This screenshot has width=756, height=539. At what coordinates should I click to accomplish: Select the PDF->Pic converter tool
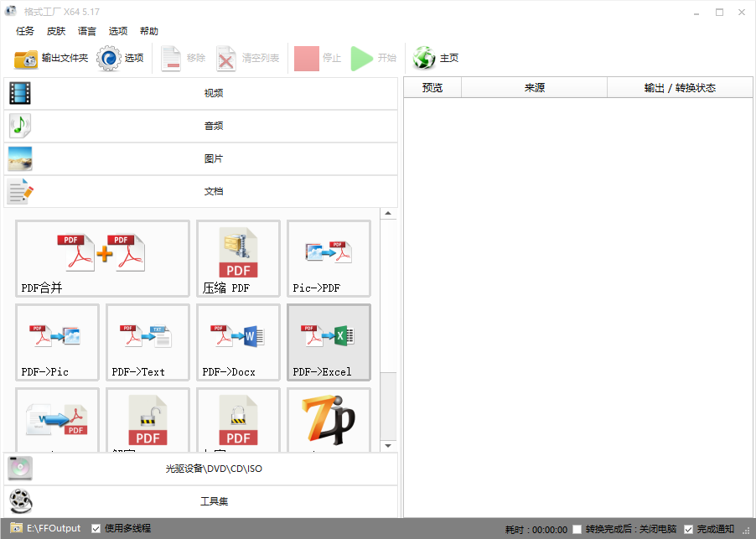(57, 342)
